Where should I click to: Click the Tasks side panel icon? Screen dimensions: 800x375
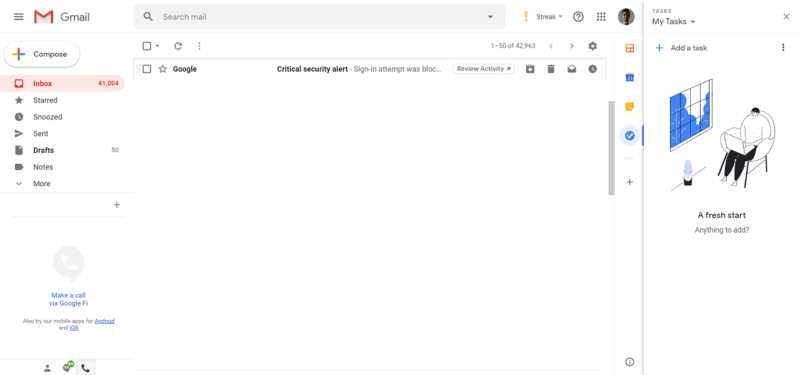pyautogui.click(x=630, y=136)
